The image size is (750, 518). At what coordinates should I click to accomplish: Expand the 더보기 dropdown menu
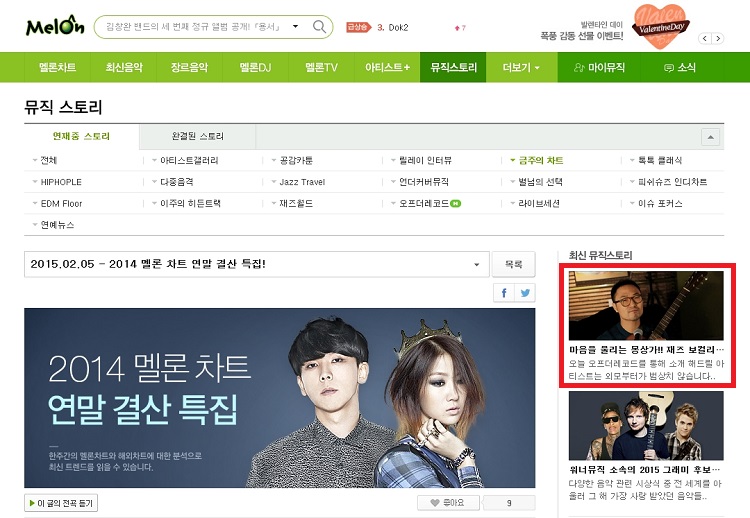(521, 67)
